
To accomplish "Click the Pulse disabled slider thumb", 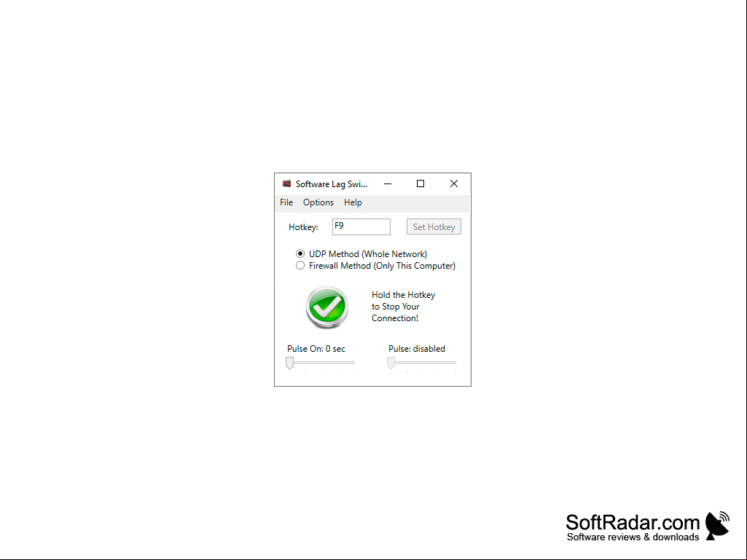I will pos(391,363).
